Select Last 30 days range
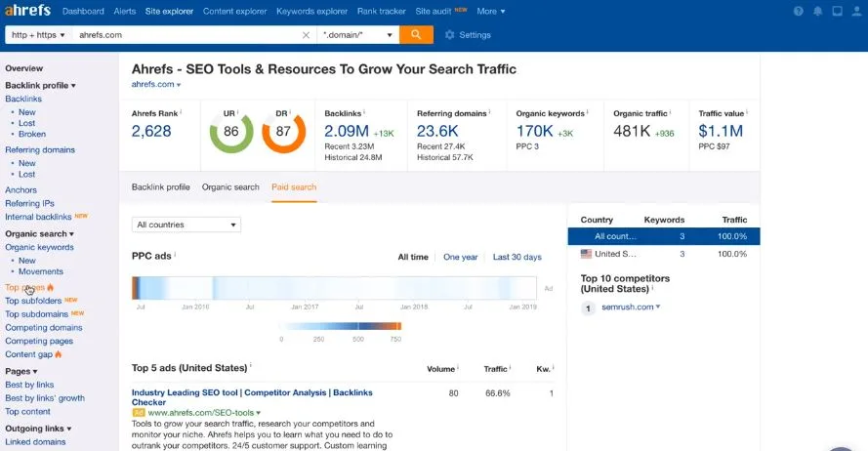 tap(517, 257)
